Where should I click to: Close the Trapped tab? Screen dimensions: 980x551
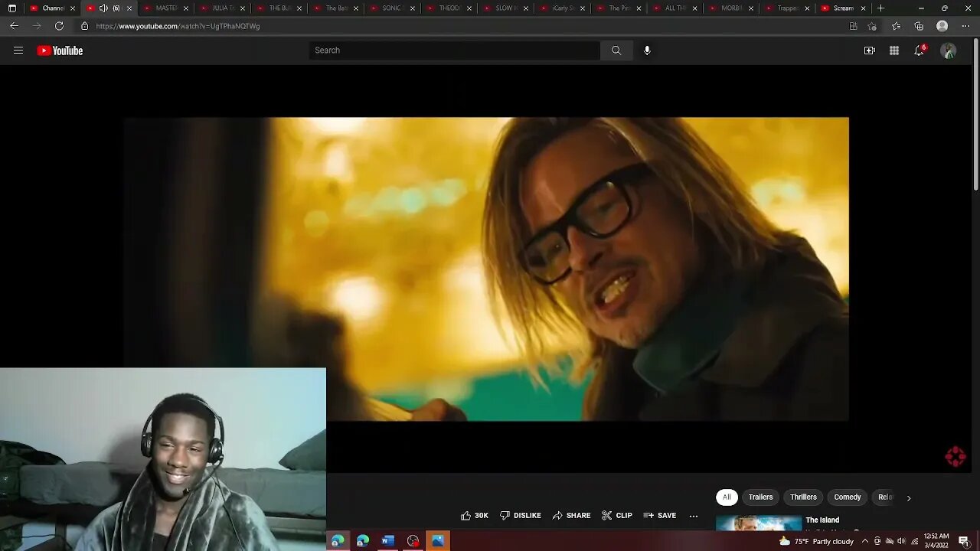[808, 8]
